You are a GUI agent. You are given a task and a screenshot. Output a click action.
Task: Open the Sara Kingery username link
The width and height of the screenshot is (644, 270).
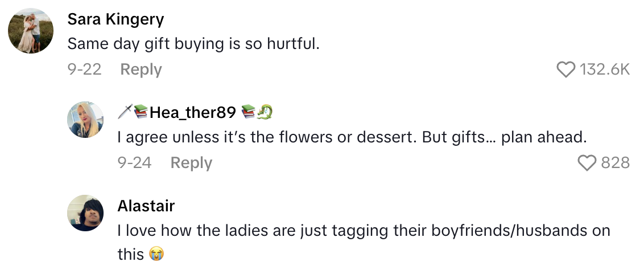[x=115, y=19]
